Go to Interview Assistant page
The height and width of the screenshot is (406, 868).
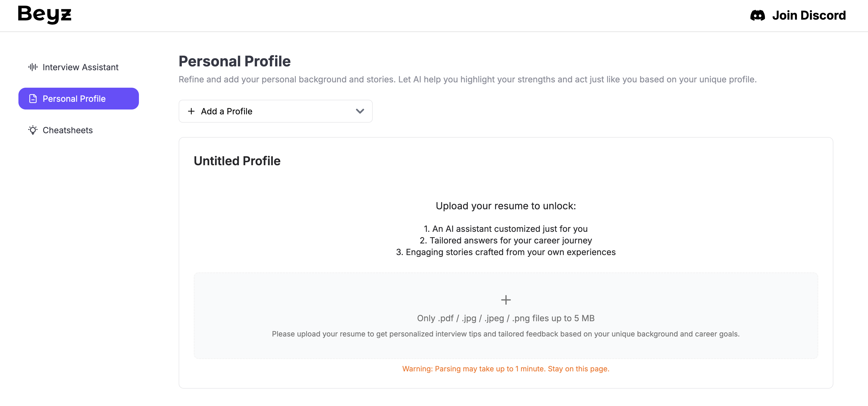tap(80, 67)
